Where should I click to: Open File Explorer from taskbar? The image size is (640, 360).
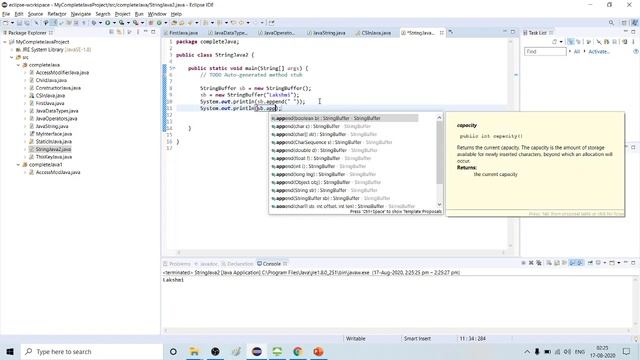click(194, 351)
